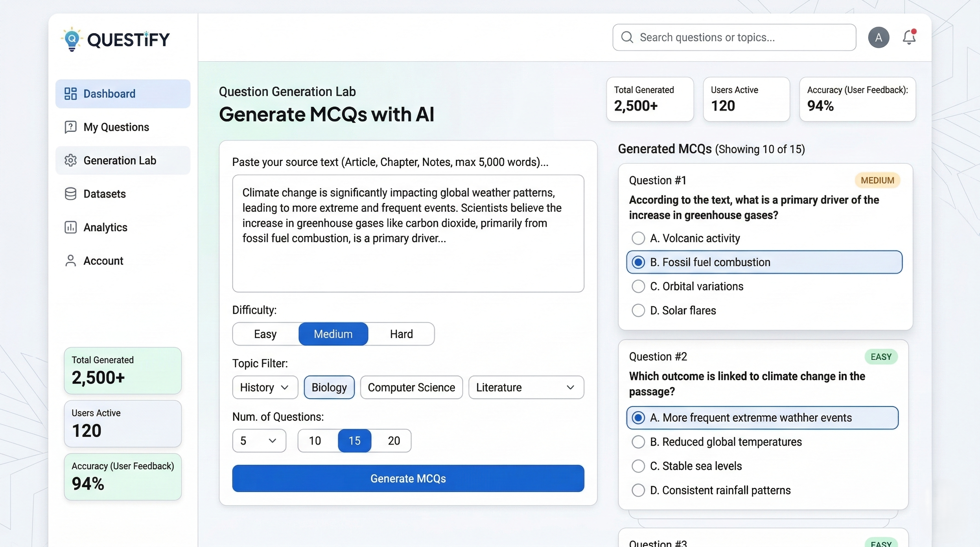Open the Literature topic dropdown
Image resolution: width=980 pixels, height=547 pixels.
pos(526,387)
